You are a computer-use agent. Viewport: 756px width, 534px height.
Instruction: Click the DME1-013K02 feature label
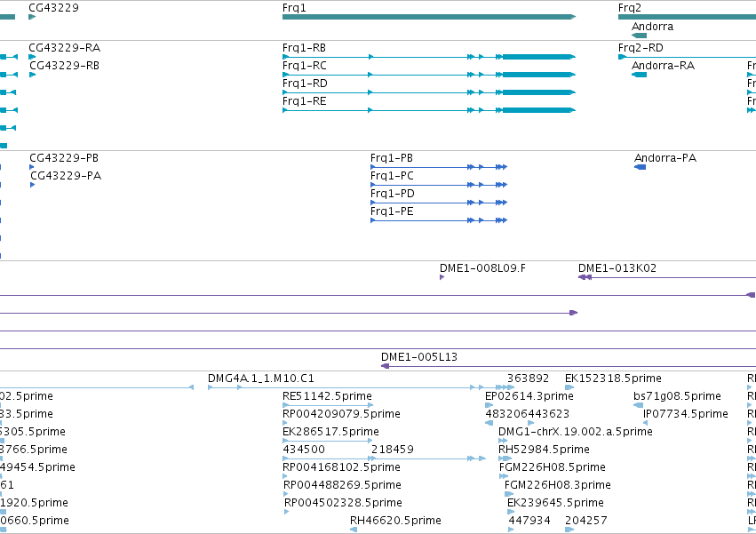pyautogui.click(x=617, y=268)
